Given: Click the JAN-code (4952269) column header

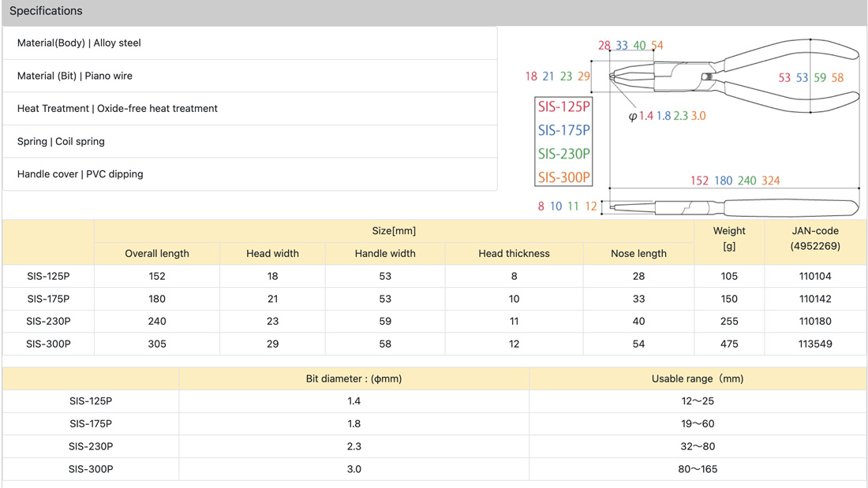Looking at the screenshot, I should [x=815, y=239].
